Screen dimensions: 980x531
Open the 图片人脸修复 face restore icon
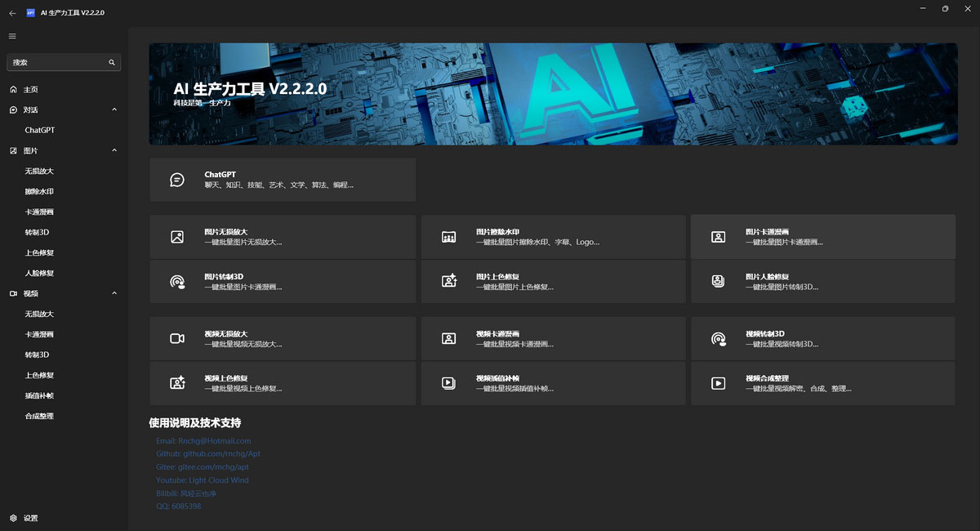(x=718, y=281)
